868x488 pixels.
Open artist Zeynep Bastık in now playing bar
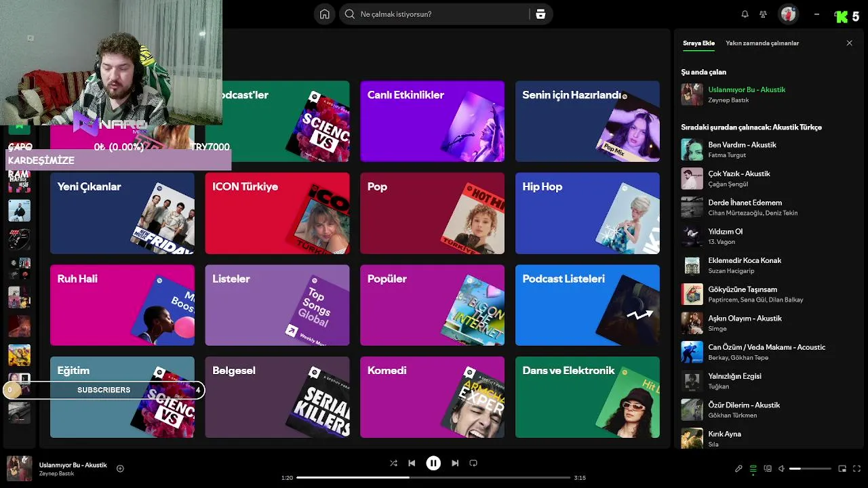click(57, 474)
